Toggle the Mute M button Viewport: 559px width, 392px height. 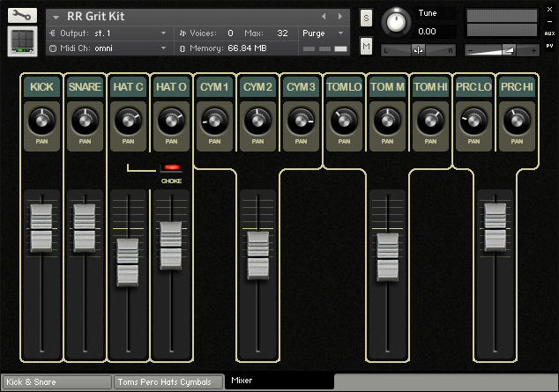(366, 47)
